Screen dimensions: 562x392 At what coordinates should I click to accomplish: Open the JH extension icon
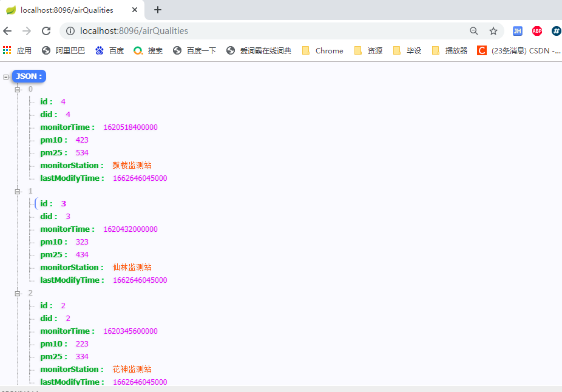pyautogui.click(x=517, y=31)
